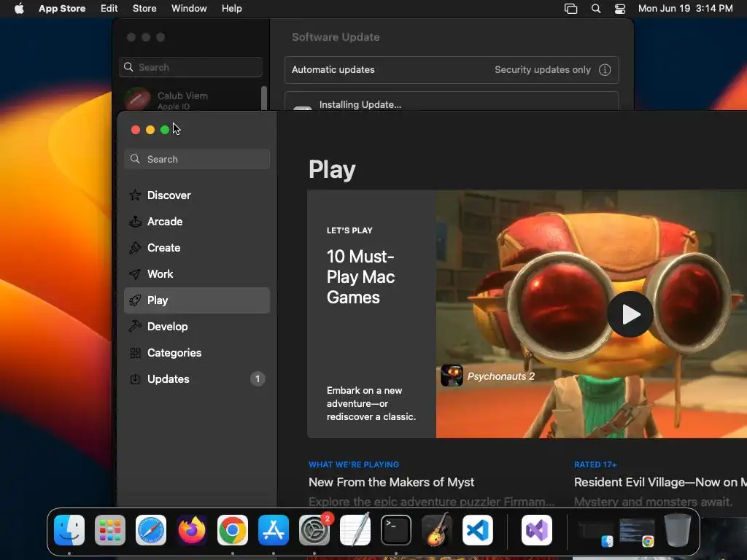Screen dimensions: 747x560
Task: Click the Automatic updates row in Settings
Action: coord(452,69)
